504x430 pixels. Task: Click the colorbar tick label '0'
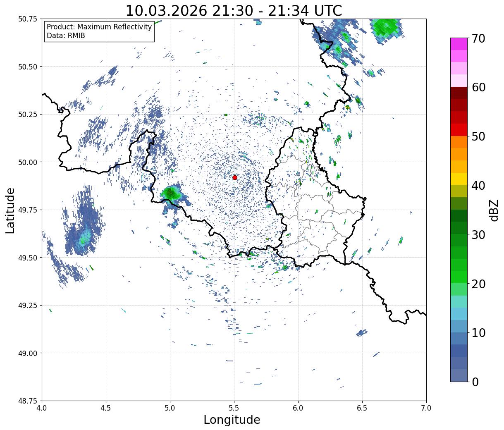[475, 382]
